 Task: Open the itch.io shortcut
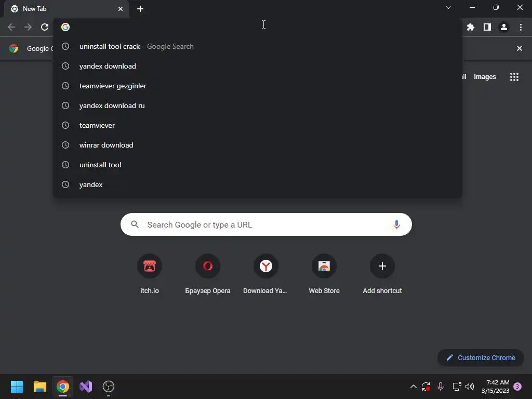point(150,274)
